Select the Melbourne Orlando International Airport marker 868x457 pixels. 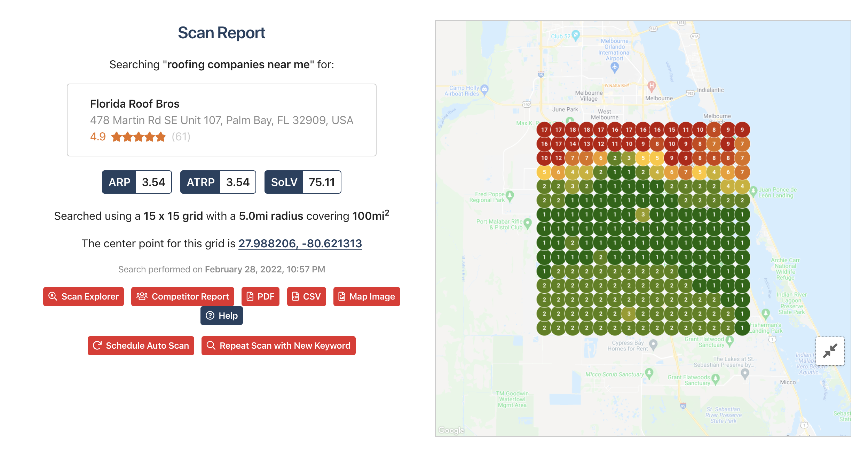[615, 68]
